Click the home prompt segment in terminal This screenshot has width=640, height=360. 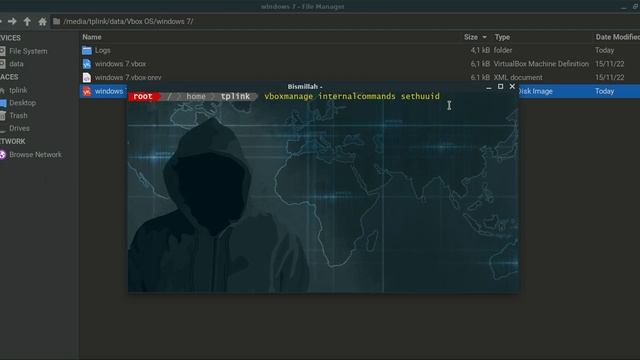pos(196,96)
